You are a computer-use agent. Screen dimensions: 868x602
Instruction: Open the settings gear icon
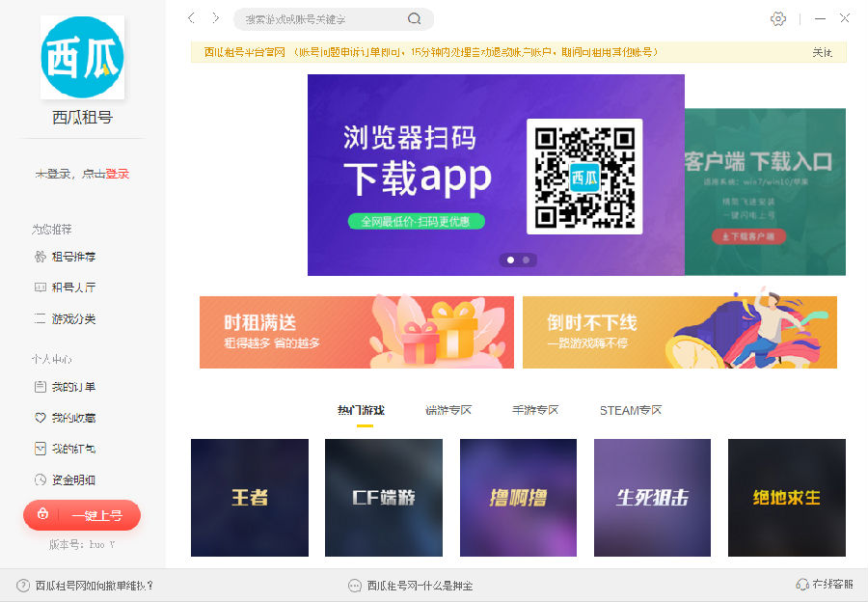coord(777,19)
